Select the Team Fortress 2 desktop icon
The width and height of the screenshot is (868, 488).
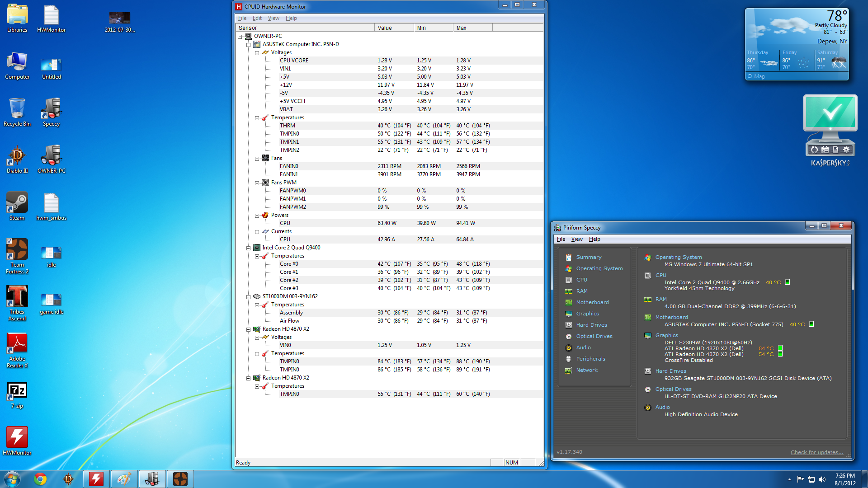[17, 256]
